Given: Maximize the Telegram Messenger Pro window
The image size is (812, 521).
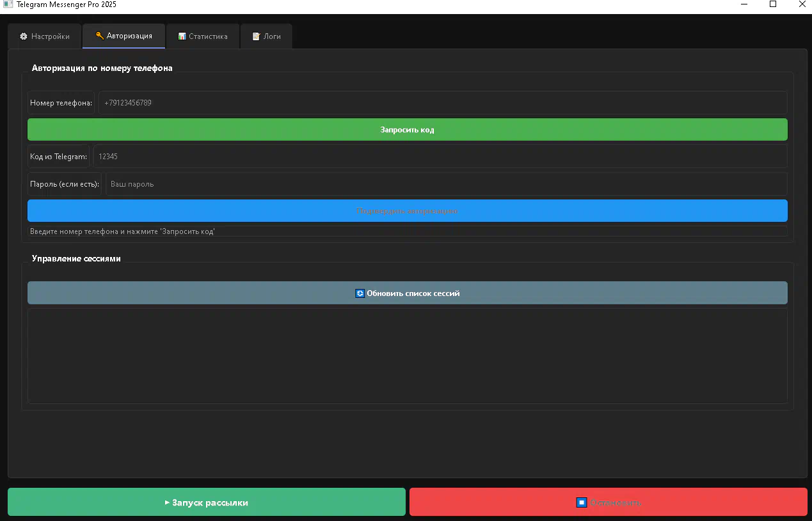Looking at the screenshot, I should 773,4.
